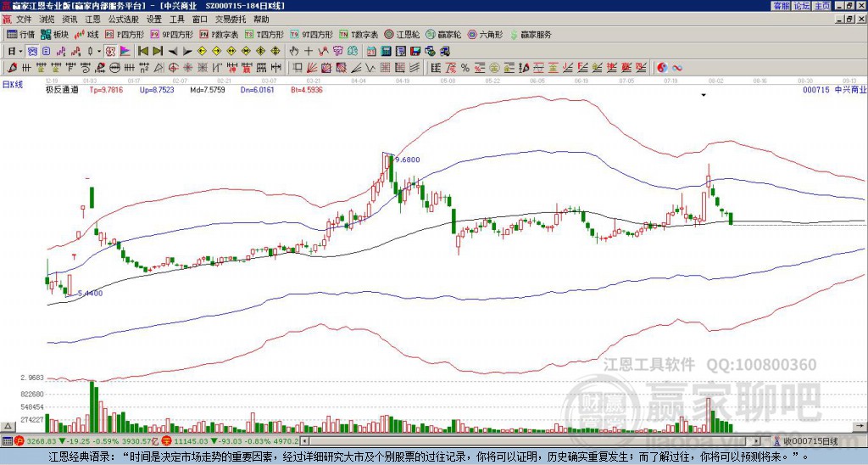Click the 客服 link in title bar
The height and width of the screenshot is (465, 868).
pyautogui.click(x=782, y=6)
